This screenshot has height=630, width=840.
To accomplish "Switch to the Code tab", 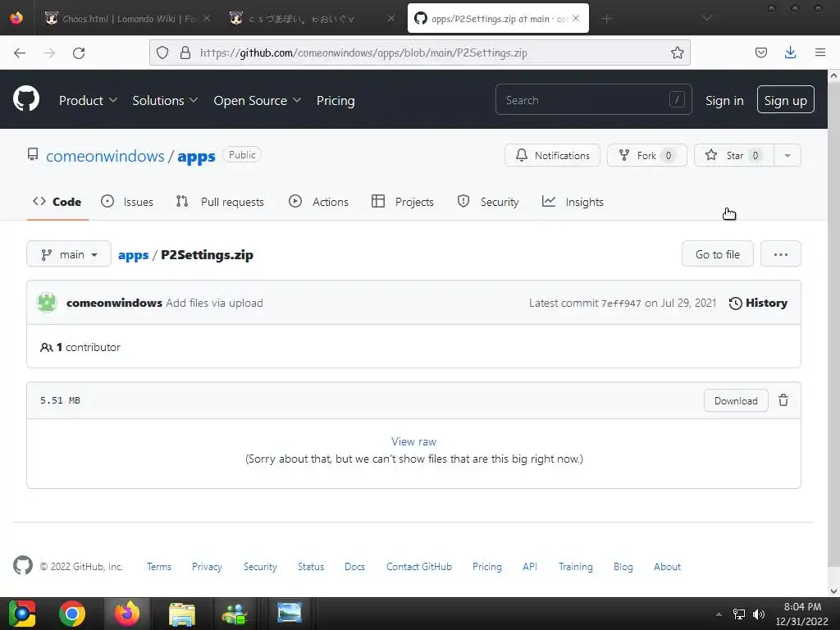I will pyautogui.click(x=57, y=202).
